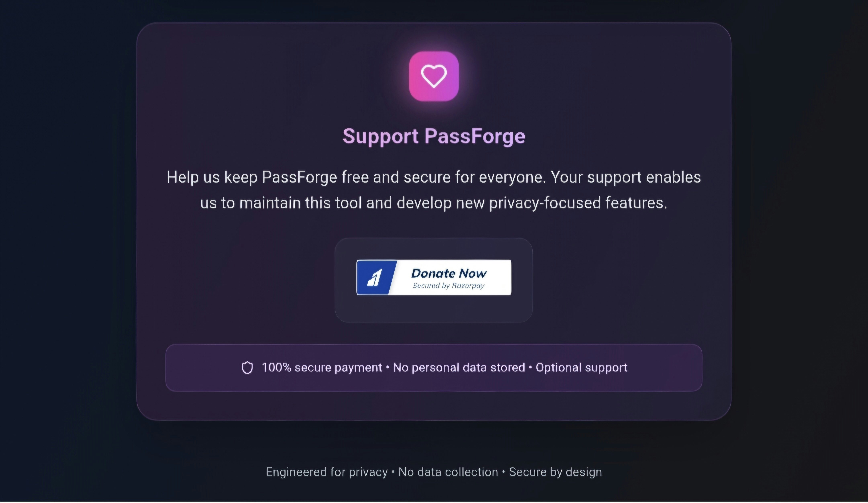Click the padding below the Donate Now button
The image size is (868, 503).
point(434,309)
